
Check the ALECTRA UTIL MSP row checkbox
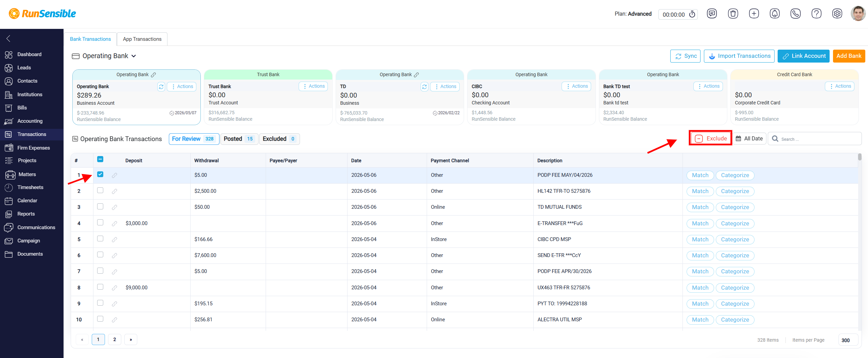(x=100, y=319)
